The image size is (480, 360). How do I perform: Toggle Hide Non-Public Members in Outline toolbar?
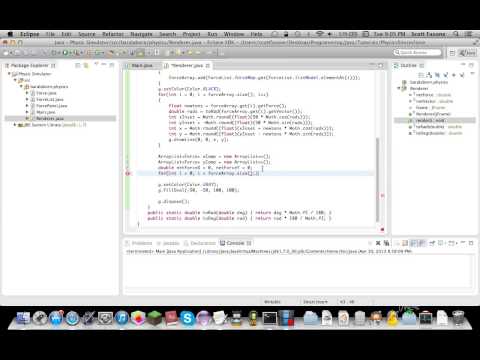pyautogui.click(x=454, y=75)
